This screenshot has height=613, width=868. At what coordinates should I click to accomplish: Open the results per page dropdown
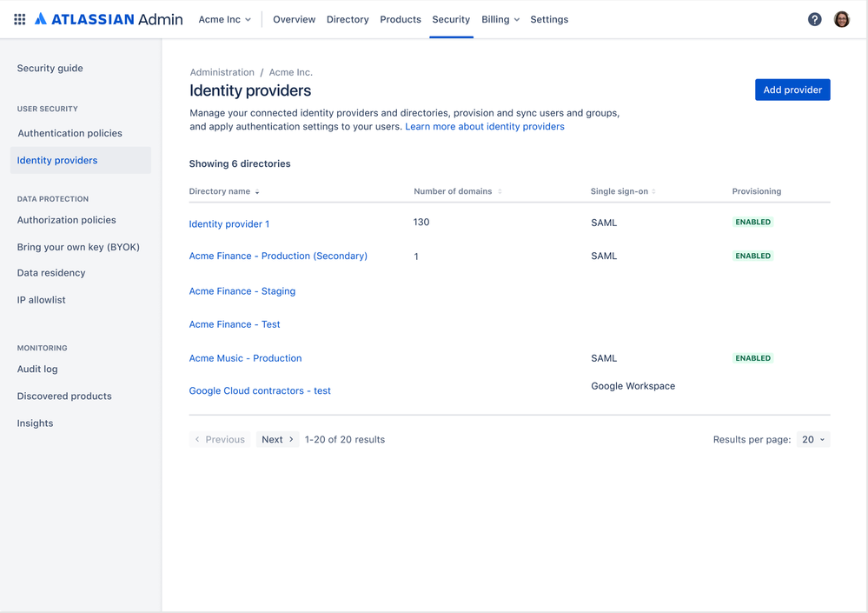(813, 440)
